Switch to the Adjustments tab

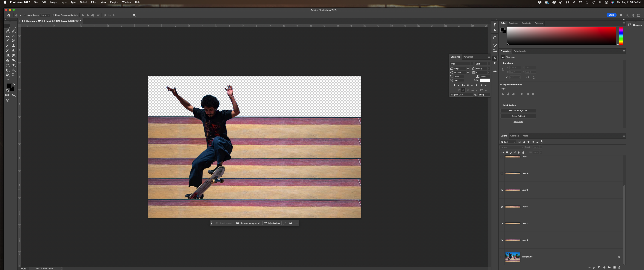[x=520, y=51]
